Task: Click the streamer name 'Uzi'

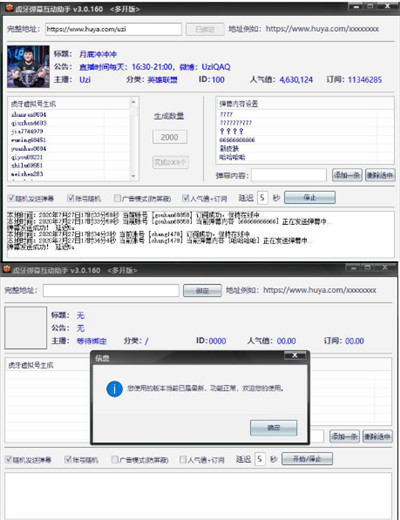Action: pos(85,80)
